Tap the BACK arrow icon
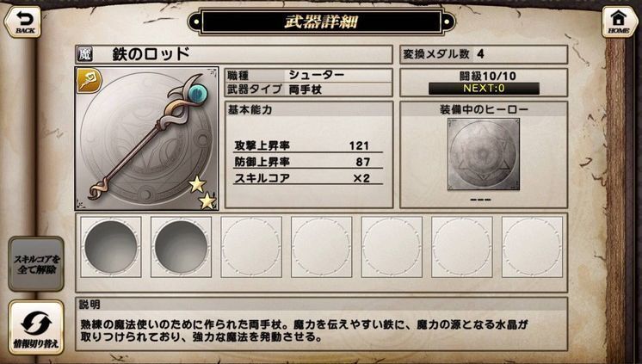 tap(22, 22)
